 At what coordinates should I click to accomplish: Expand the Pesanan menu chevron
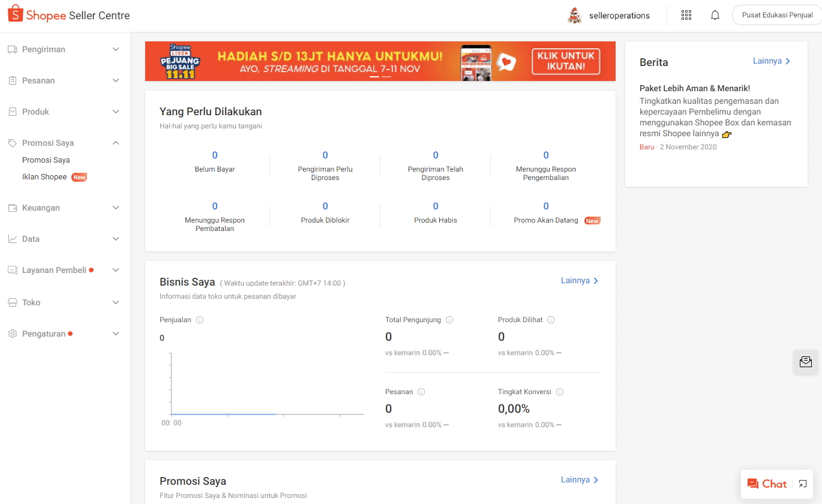[x=116, y=80]
